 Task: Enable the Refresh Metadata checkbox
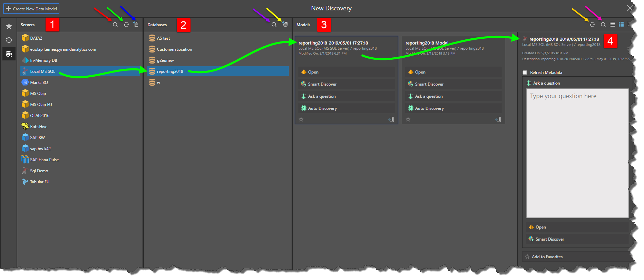[x=525, y=73]
